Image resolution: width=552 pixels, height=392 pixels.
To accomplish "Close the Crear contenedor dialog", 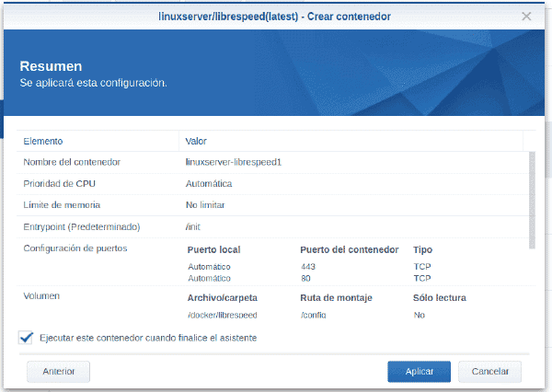I will (526, 17).
